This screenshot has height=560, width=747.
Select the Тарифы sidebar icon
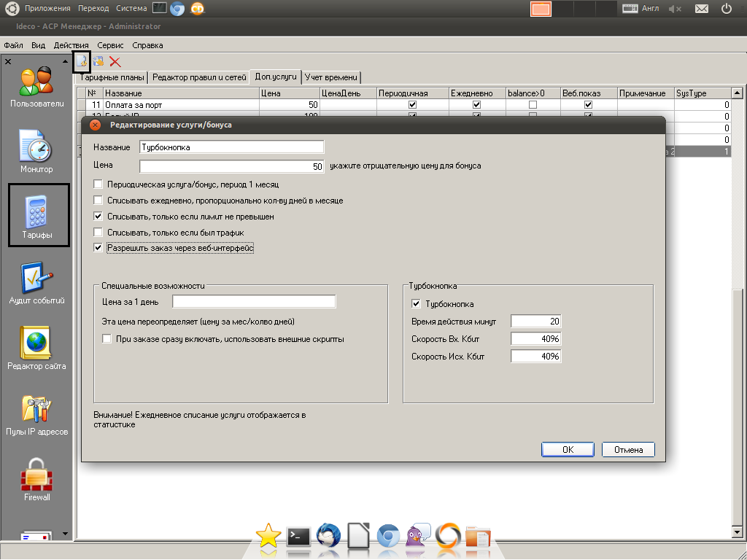pos(36,215)
